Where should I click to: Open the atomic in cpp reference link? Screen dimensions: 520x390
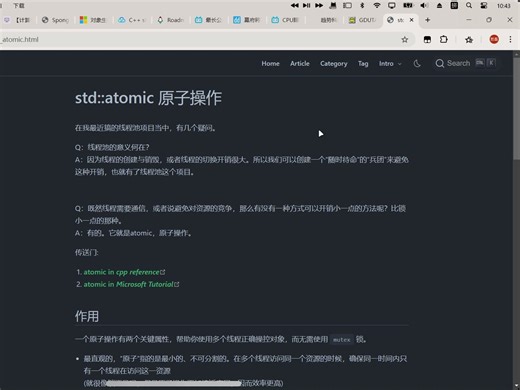(124, 272)
